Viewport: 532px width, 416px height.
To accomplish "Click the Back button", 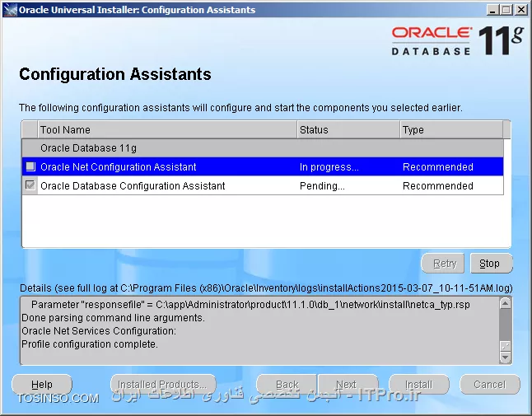I will 287,385.
